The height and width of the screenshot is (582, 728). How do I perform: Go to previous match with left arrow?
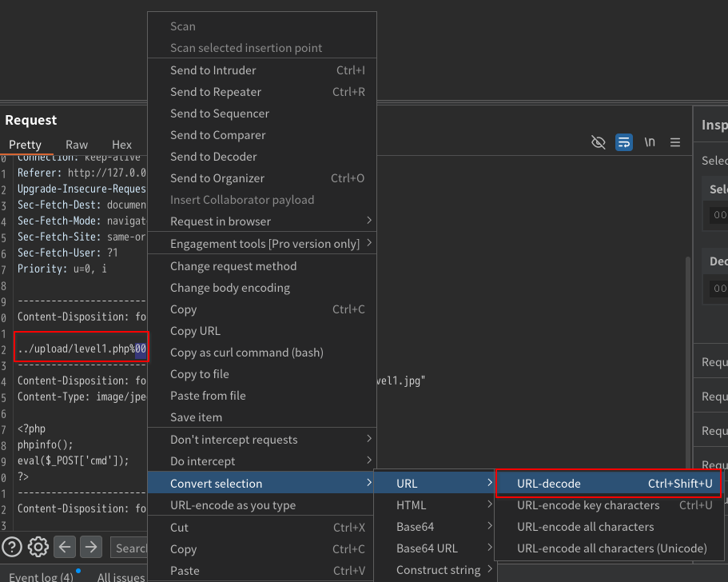pos(65,547)
